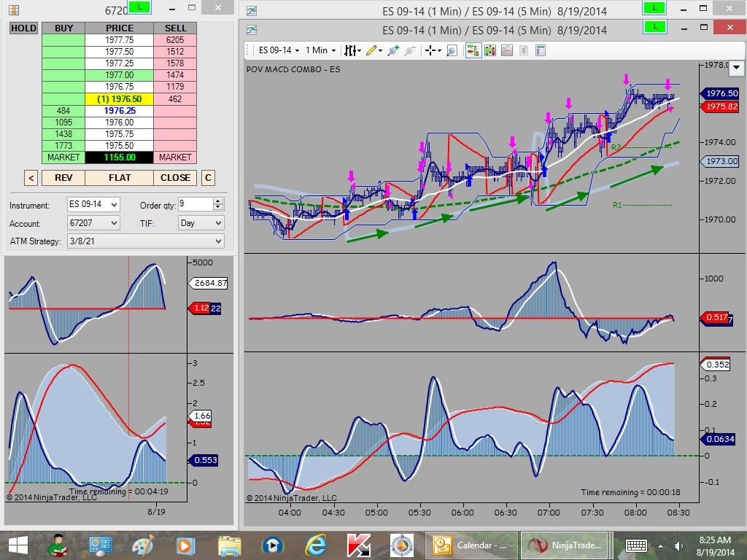Open the indicators line chart icon
747x560 pixels.
tap(507, 50)
